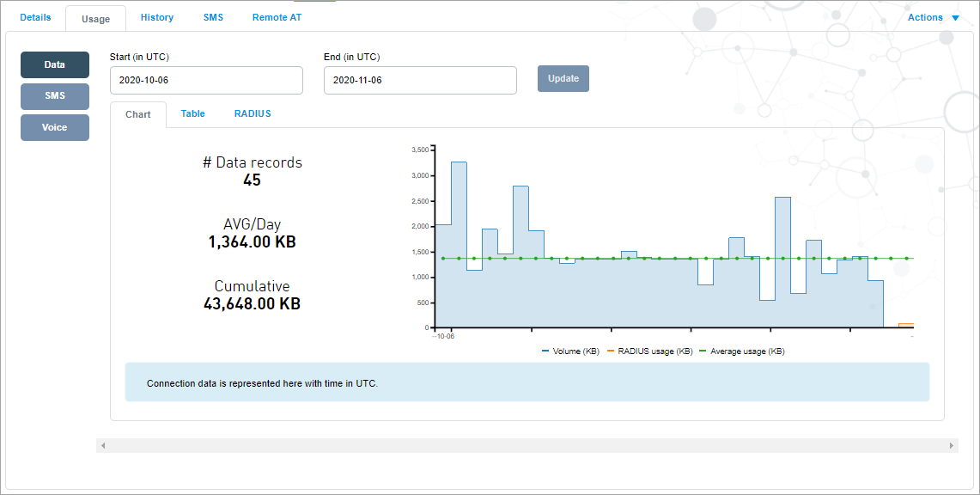Switch to the History tab
This screenshot has height=495, width=980.
157,17
